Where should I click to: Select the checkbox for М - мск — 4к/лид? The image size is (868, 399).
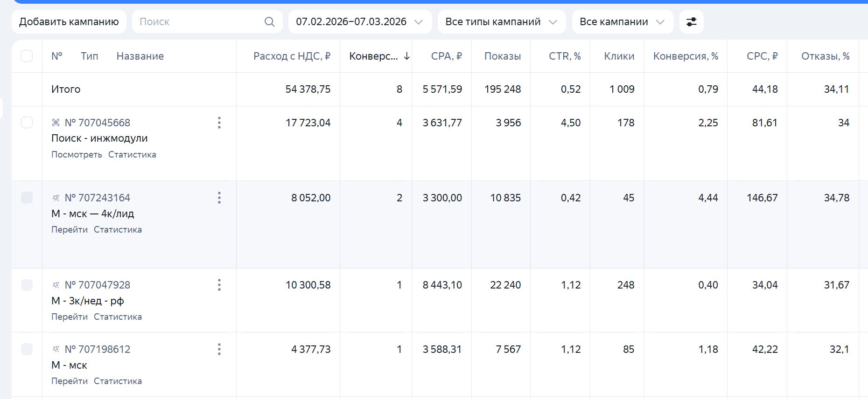pyautogui.click(x=27, y=198)
